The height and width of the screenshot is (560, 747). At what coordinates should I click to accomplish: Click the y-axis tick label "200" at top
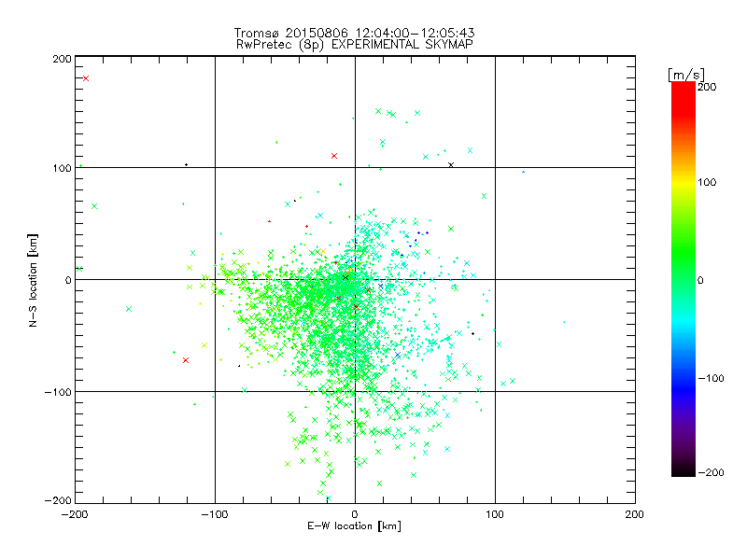(x=62, y=59)
